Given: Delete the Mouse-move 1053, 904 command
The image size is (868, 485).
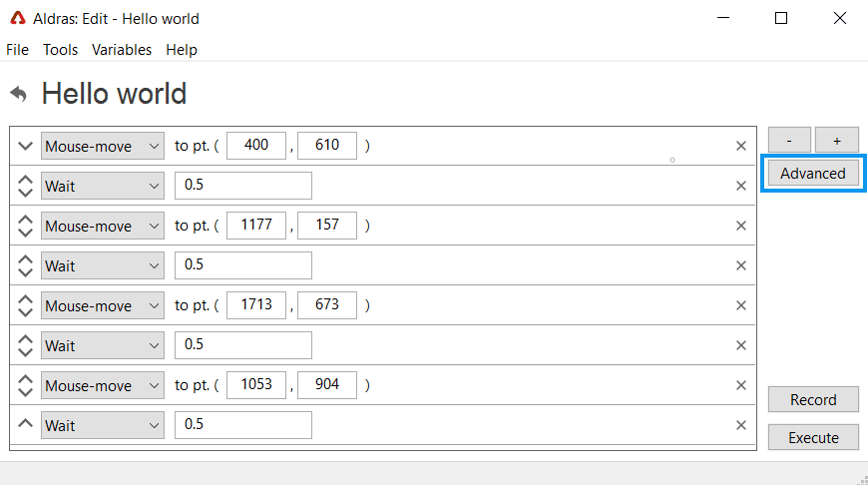Looking at the screenshot, I should coord(740,385).
